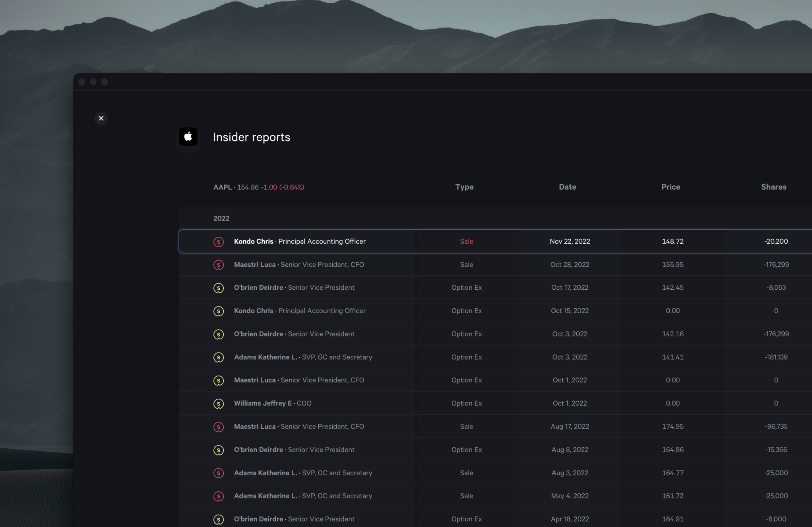The image size is (812, 527).
Task: Click the Apple company logo icon
Action: pos(188,137)
